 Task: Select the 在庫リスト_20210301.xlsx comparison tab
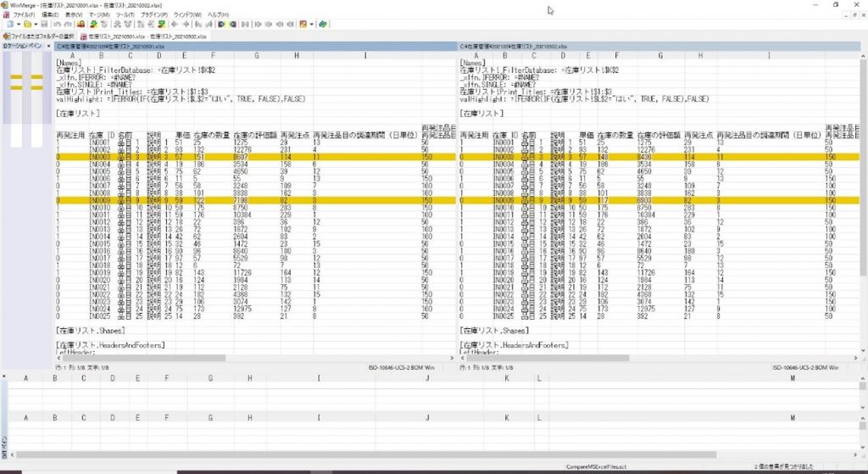144,36
